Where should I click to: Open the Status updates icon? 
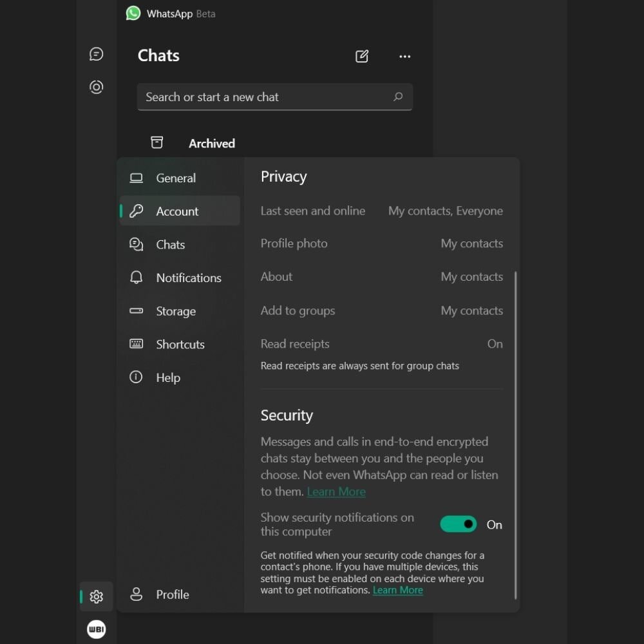coord(97,87)
